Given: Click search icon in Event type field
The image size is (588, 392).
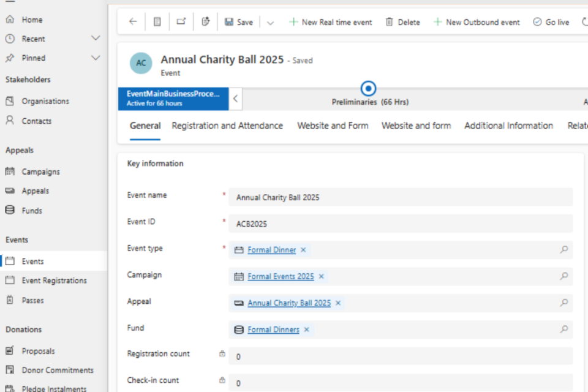Looking at the screenshot, I should [564, 250].
